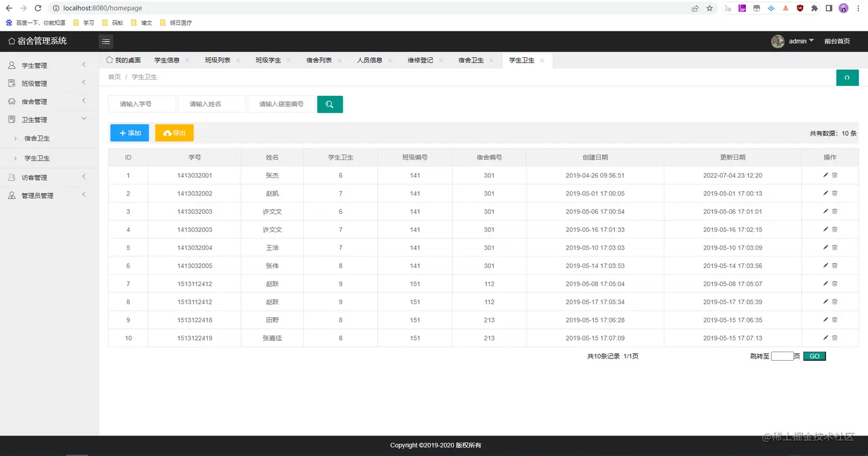Screen dimensions: 868x456
Task: Delete the record with ID 8
Action: (x=835, y=302)
